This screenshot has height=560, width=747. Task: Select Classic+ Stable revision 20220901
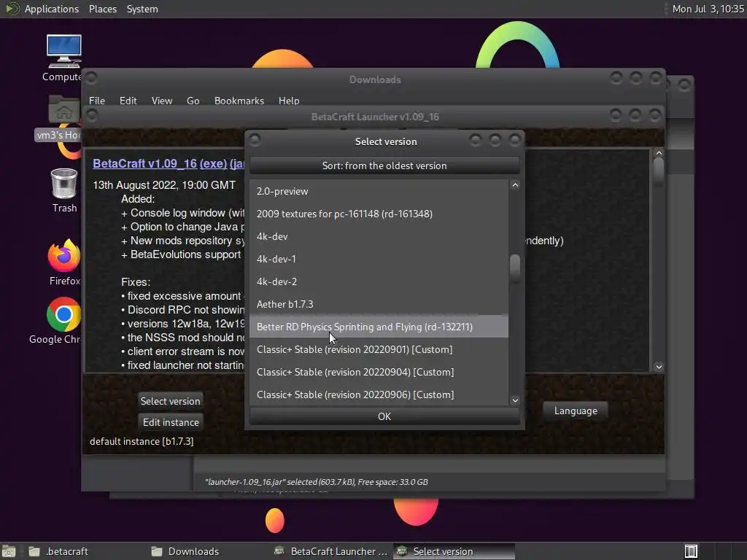(379, 349)
